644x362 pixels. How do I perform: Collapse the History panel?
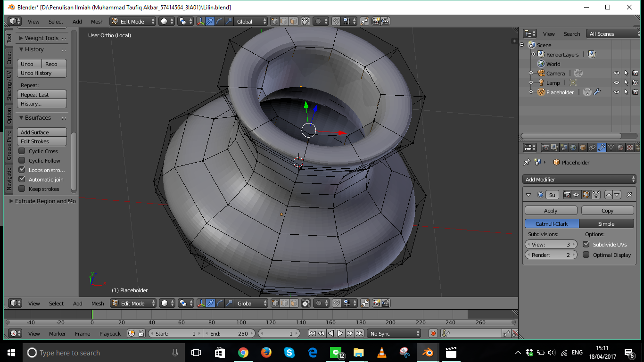[x=21, y=49]
